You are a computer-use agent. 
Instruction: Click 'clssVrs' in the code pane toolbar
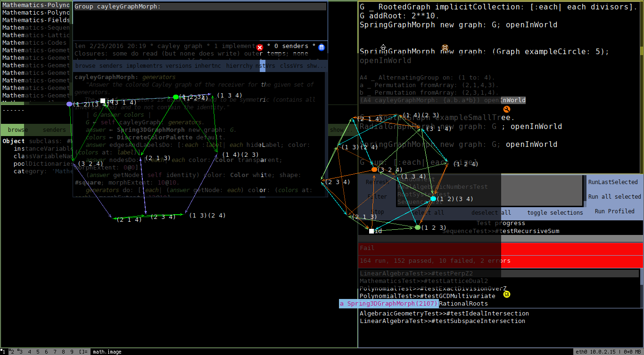coord(291,66)
